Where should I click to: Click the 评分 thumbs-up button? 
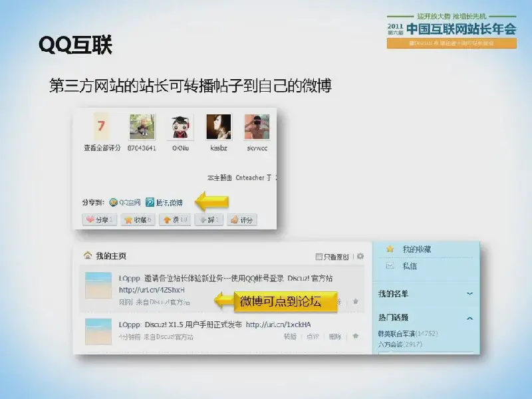(242, 220)
